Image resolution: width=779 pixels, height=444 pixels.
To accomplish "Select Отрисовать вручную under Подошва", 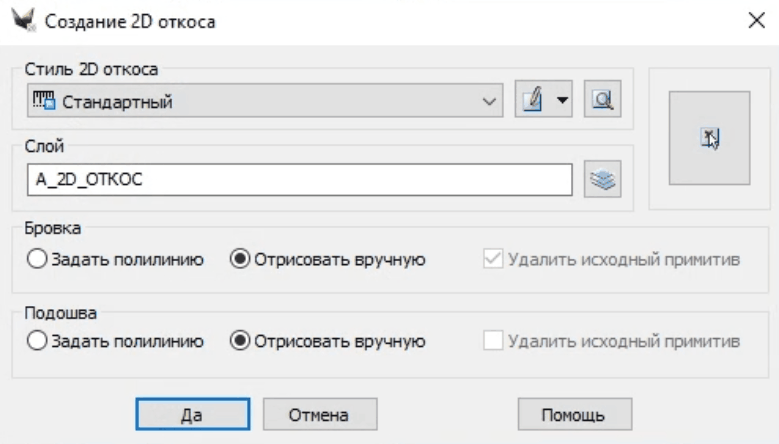I will [x=240, y=341].
